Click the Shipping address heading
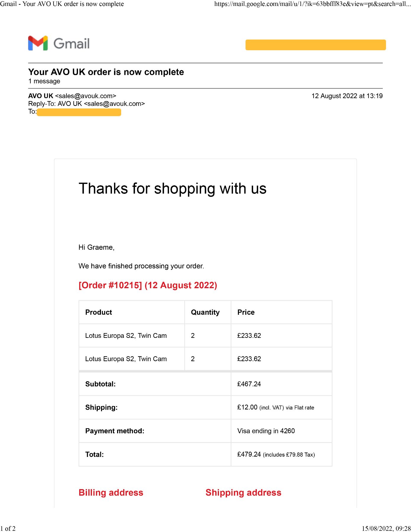This screenshot has height=532, width=411. pyautogui.click(x=243, y=493)
